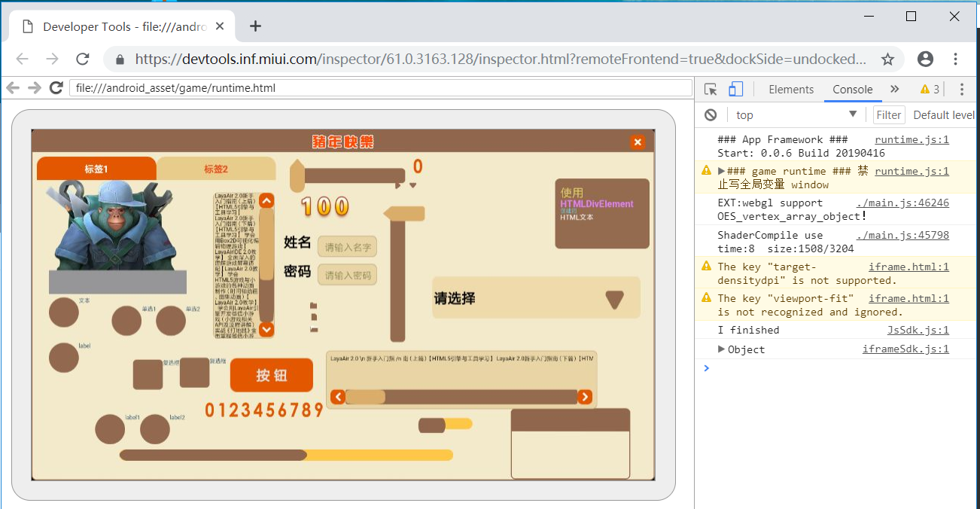Click the console Filter box
This screenshot has height=509, width=980.
tap(888, 115)
